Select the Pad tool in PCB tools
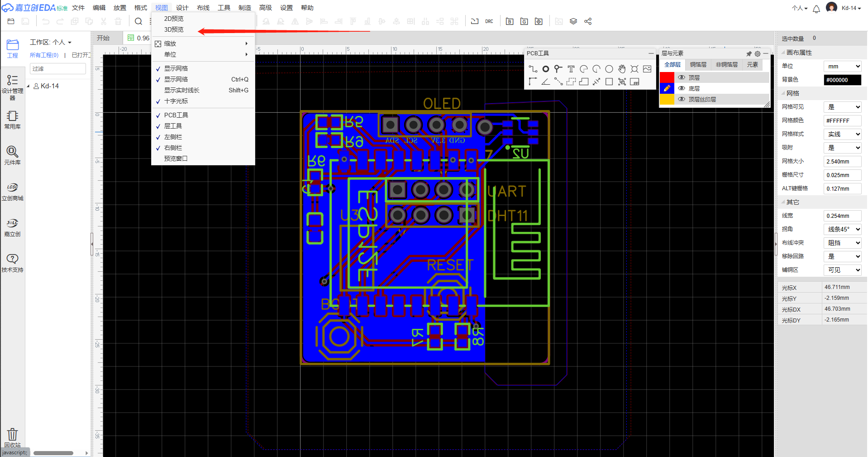Screen dimensions: 868x457 [x=546, y=69]
